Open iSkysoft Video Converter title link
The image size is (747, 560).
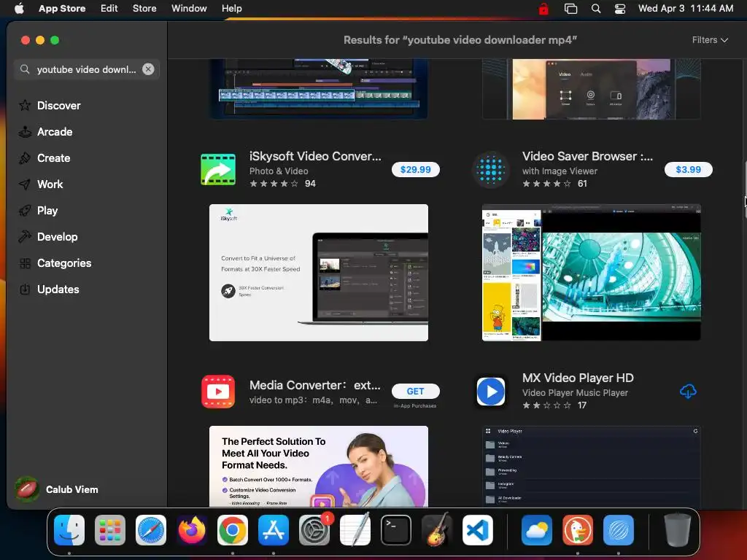(315, 156)
